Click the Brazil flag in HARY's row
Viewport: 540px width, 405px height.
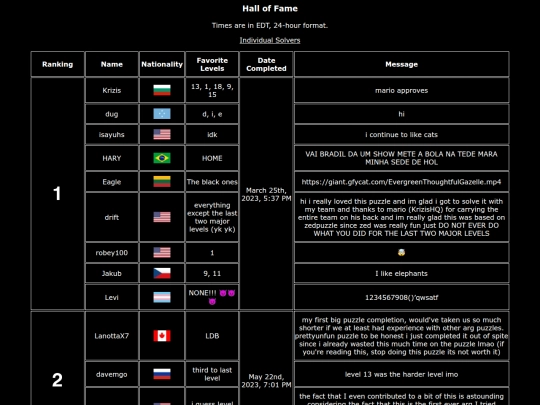[162, 158]
